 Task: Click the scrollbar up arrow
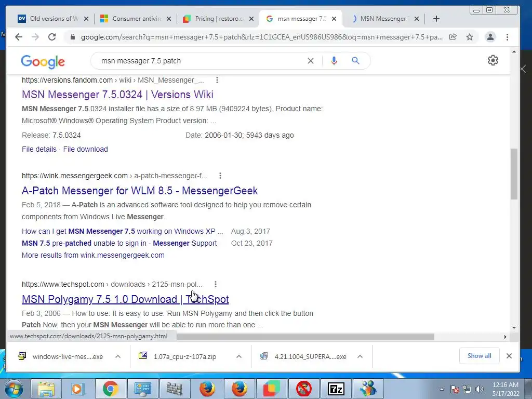click(x=514, y=51)
